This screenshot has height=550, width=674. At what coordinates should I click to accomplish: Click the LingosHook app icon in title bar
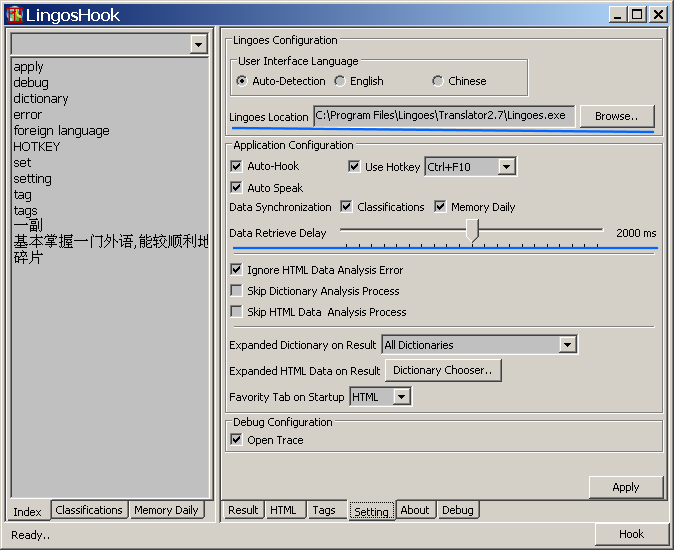(15, 15)
